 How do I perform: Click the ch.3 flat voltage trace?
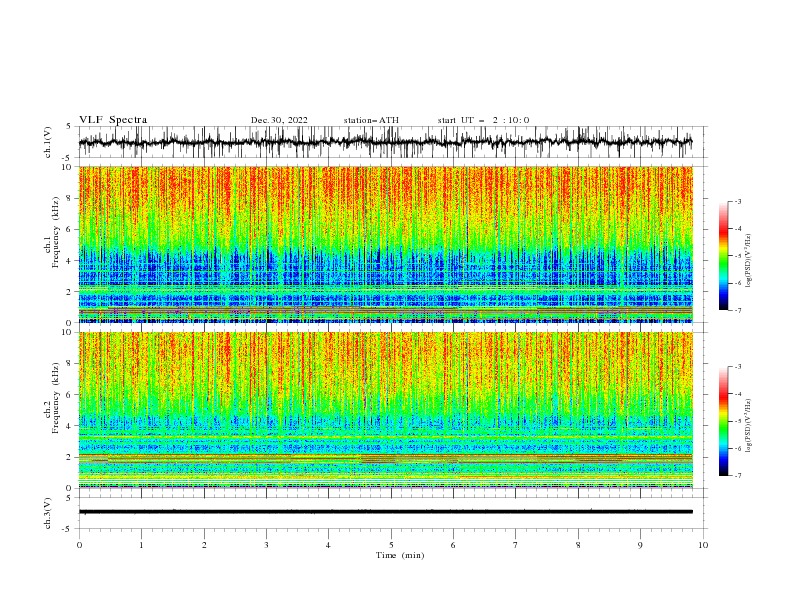pyautogui.click(x=385, y=512)
